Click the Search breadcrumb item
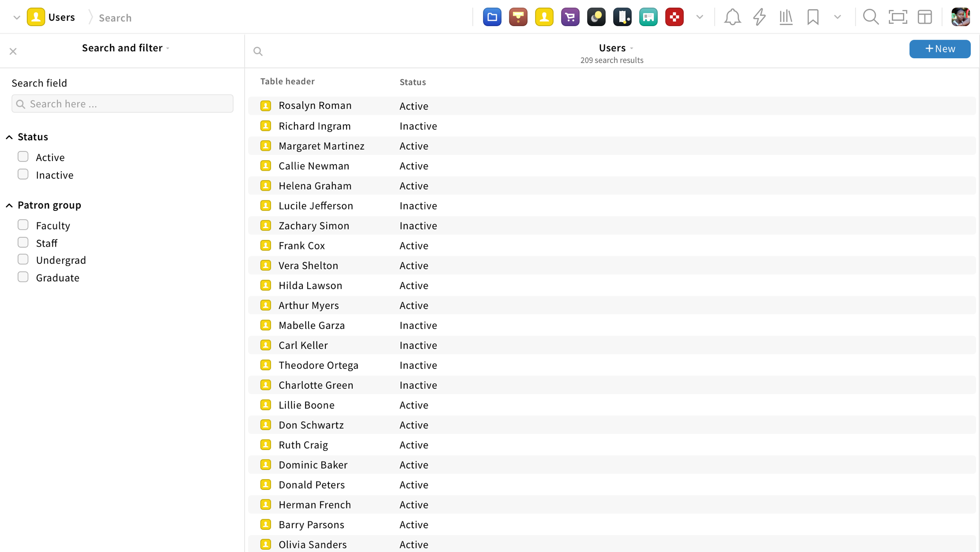 click(115, 18)
